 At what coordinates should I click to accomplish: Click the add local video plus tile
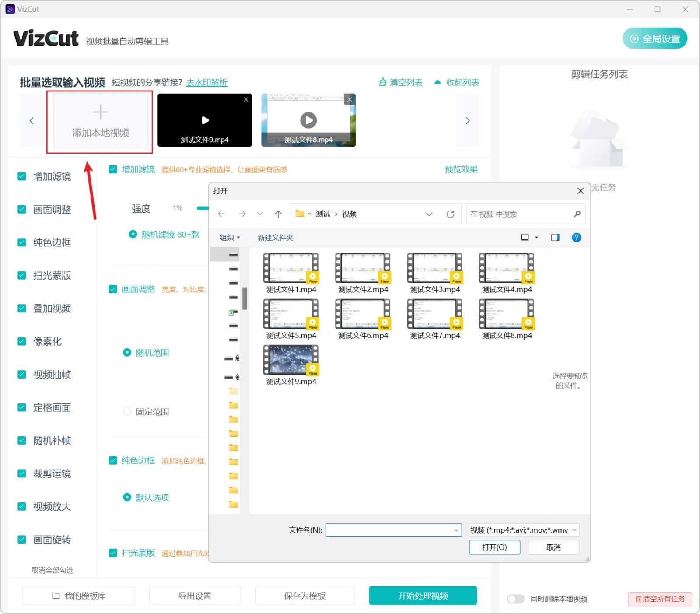pyautogui.click(x=100, y=121)
